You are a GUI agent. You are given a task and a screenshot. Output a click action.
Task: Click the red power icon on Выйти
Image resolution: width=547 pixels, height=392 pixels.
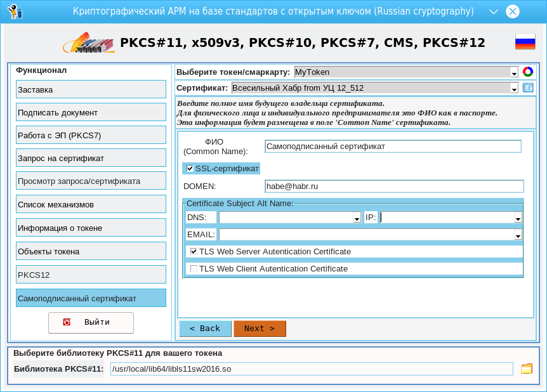coord(67,322)
